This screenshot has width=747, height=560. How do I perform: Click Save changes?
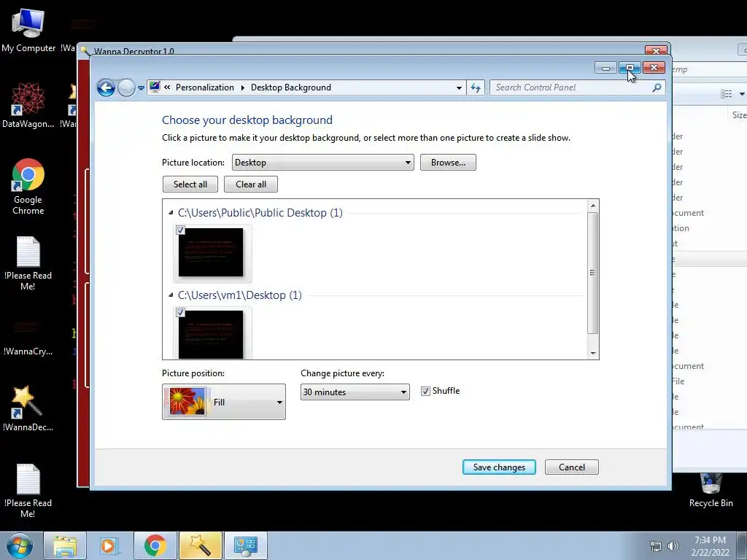click(x=499, y=467)
